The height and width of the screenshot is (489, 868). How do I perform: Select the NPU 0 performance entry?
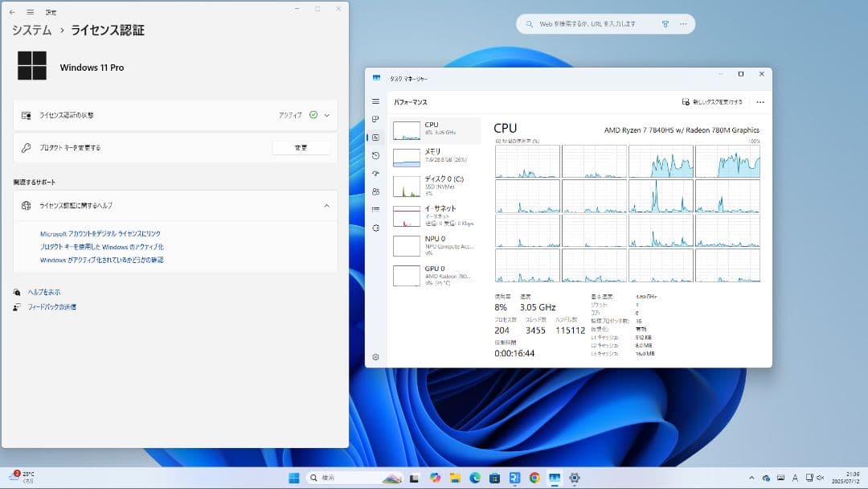pos(435,245)
